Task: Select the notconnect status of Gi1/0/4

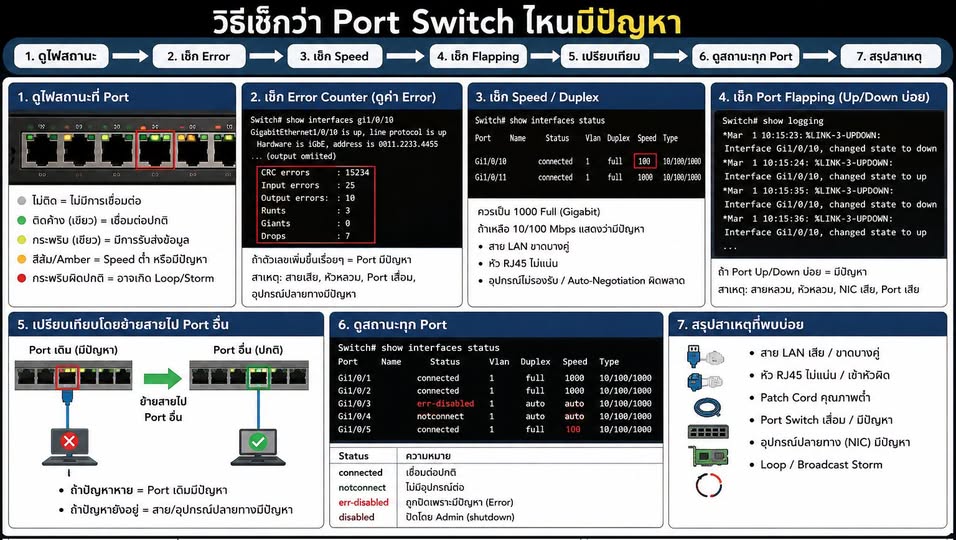Action: coord(440,416)
